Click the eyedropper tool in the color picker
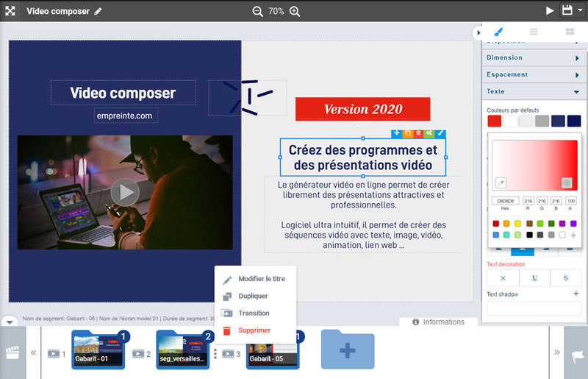This screenshot has height=379, width=588. [501, 183]
